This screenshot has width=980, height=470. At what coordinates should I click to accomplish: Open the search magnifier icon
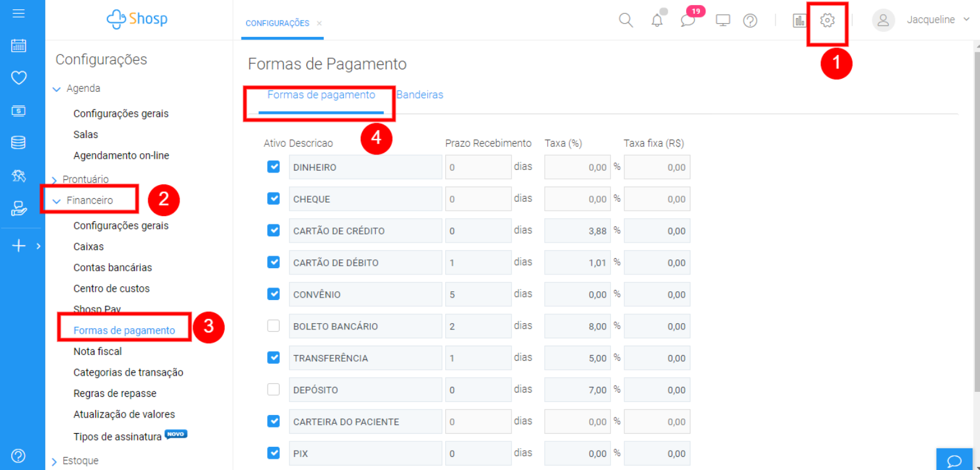coord(625,21)
